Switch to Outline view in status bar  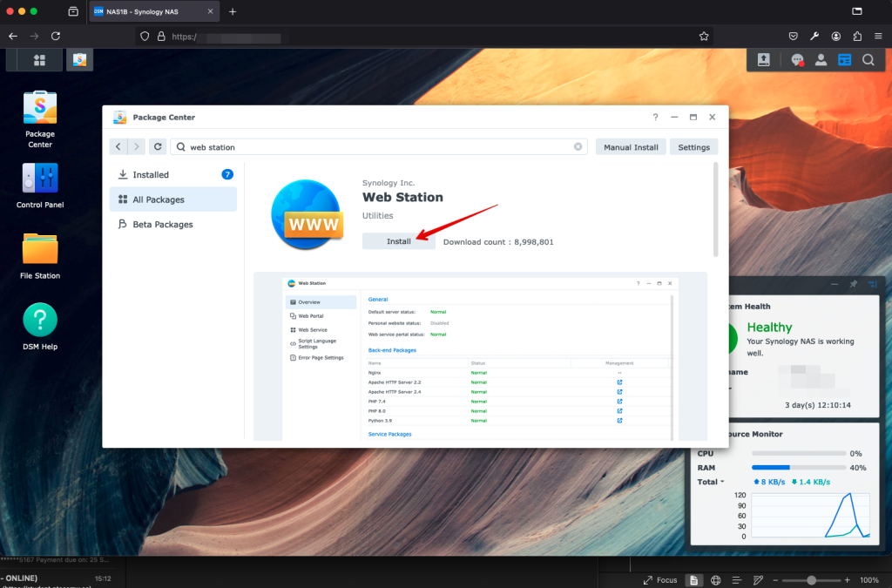coord(737,580)
